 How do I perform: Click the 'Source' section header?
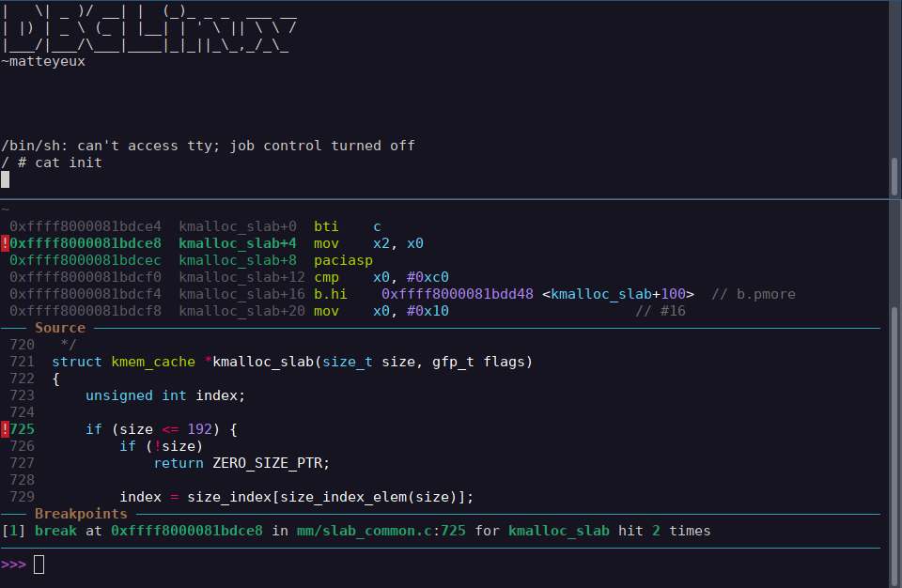[x=59, y=328]
